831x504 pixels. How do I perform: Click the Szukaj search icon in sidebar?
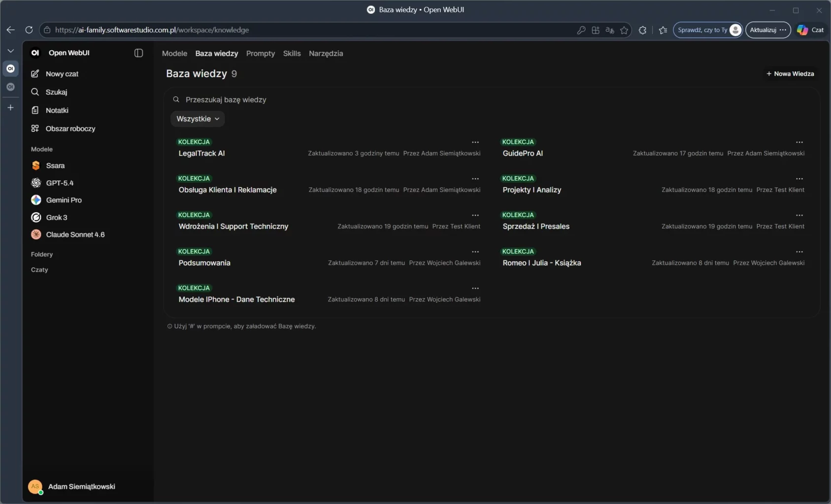click(35, 92)
